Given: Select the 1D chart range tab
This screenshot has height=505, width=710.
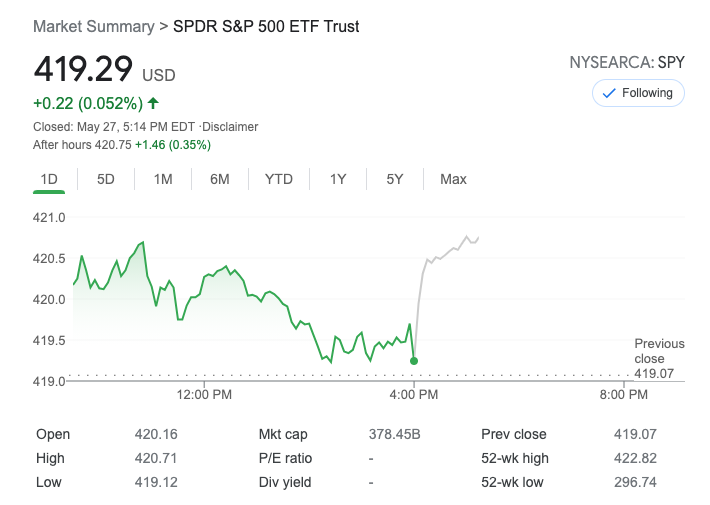Looking at the screenshot, I should point(49,179).
